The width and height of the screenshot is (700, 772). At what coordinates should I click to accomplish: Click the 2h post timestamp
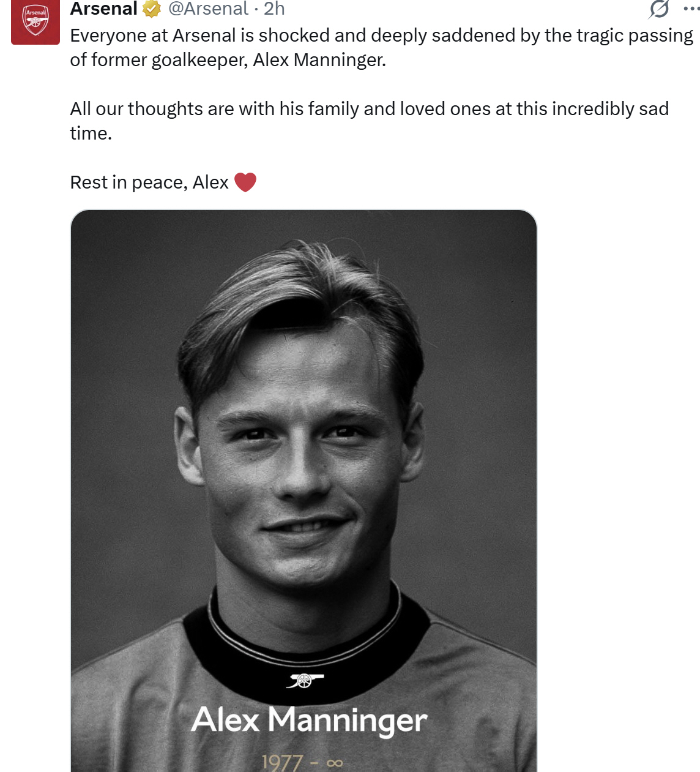[275, 9]
